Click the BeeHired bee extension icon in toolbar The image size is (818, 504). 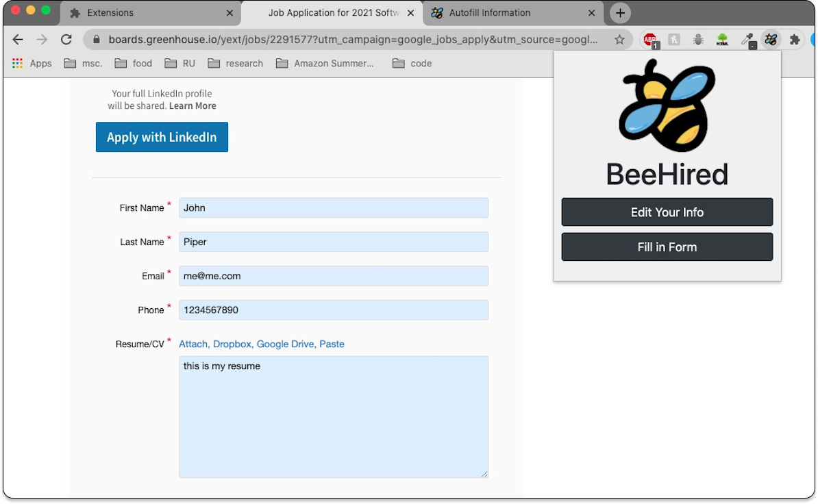click(771, 40)
